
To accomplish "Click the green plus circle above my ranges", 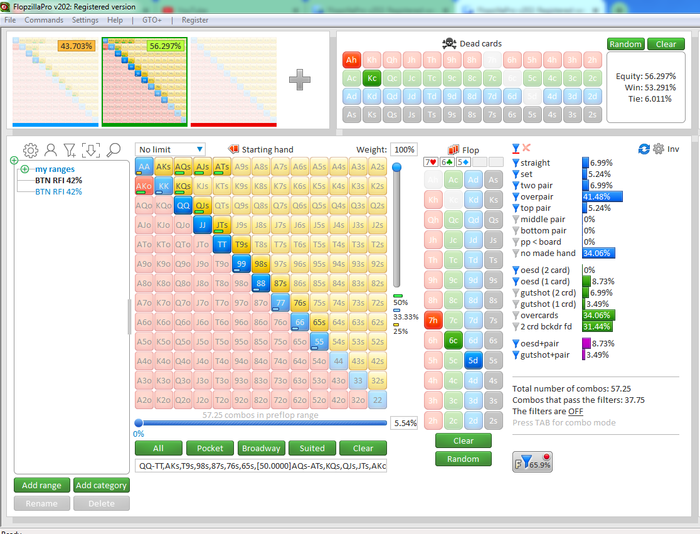I will click(x=14, y=160).
